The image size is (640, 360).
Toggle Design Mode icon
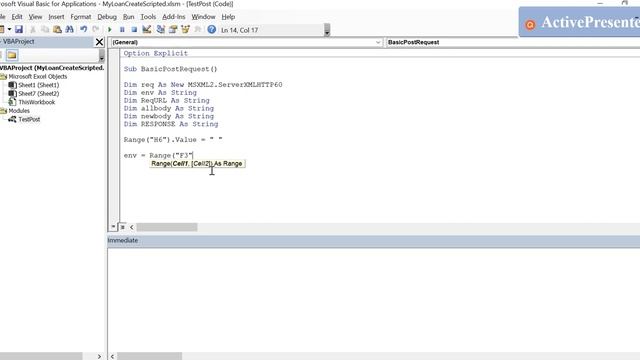[x=147, y=29]
